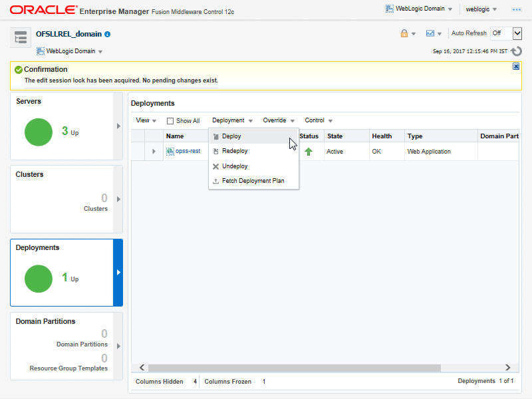The height and width of the screenshot is (399, 532).
Task: Click the refresh page icon
Action: (516, 51)
